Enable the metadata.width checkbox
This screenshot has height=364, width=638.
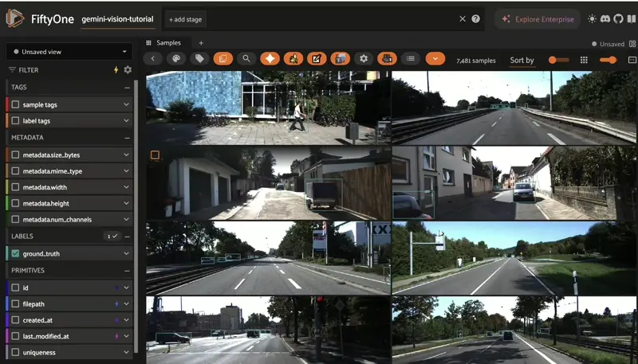[16, 187]
